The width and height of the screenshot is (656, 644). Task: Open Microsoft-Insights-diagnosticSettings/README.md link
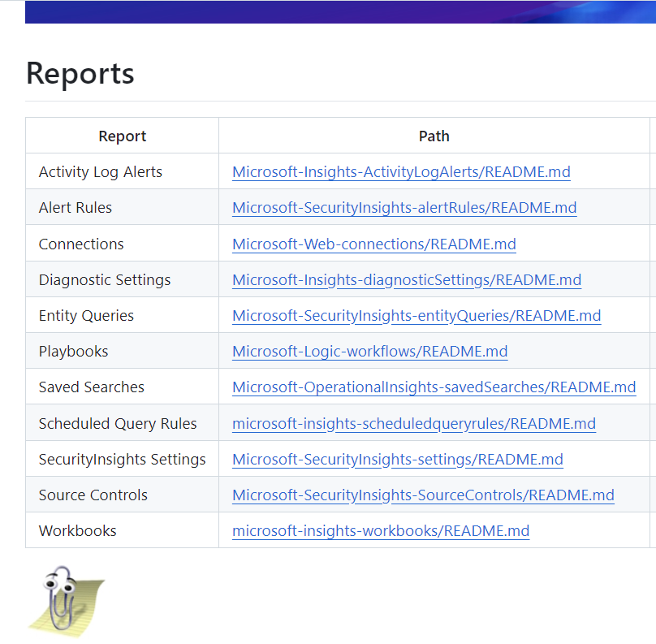click(407, 279)
